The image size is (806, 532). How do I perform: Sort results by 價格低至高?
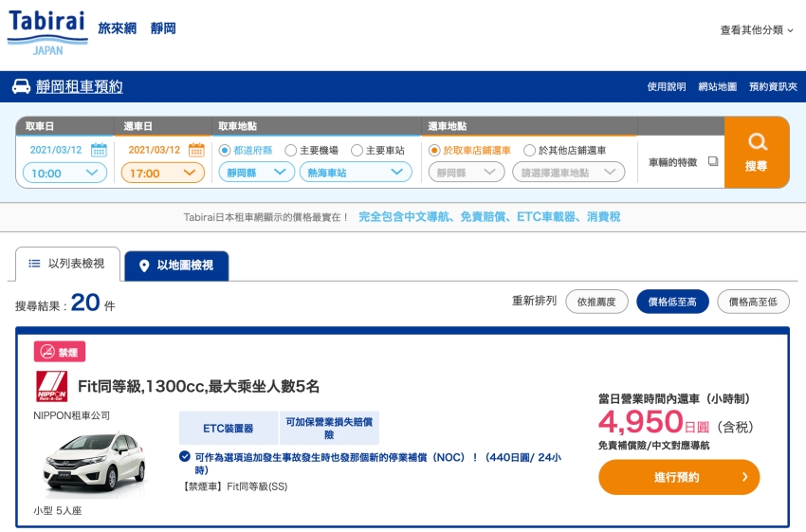point(672,302)
